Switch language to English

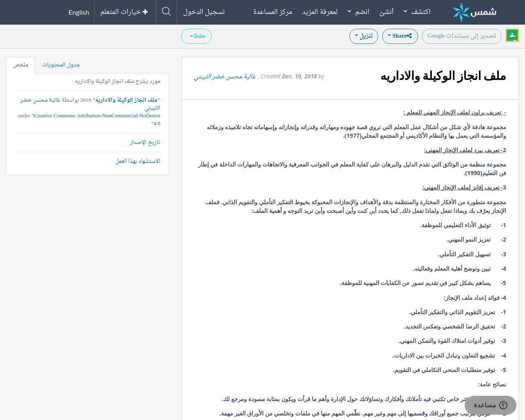[79, 12]
